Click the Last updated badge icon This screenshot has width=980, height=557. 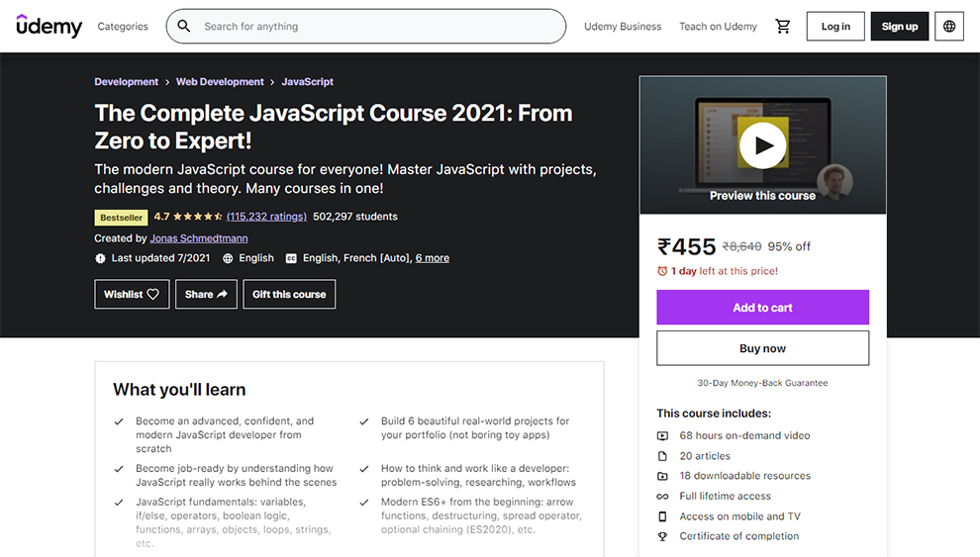click(100, 258)
